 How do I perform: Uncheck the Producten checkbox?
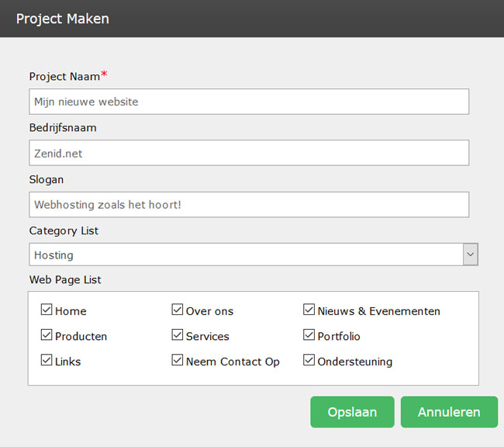point(47,334)
